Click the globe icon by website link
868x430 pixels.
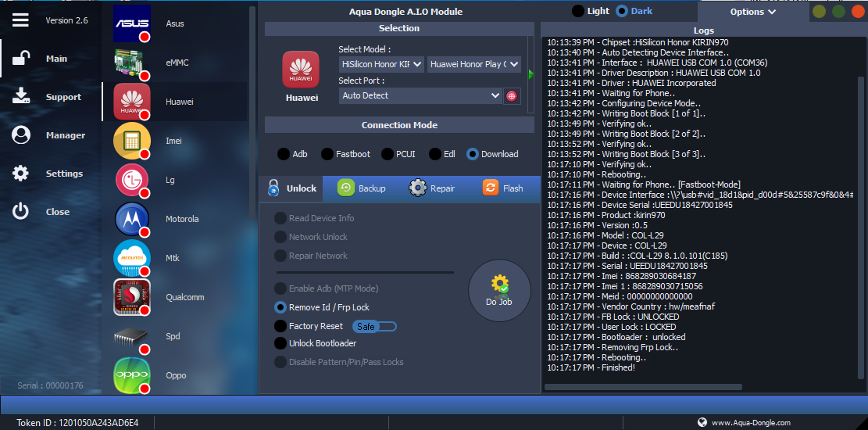pyautogui.click(x=702, y=422)
